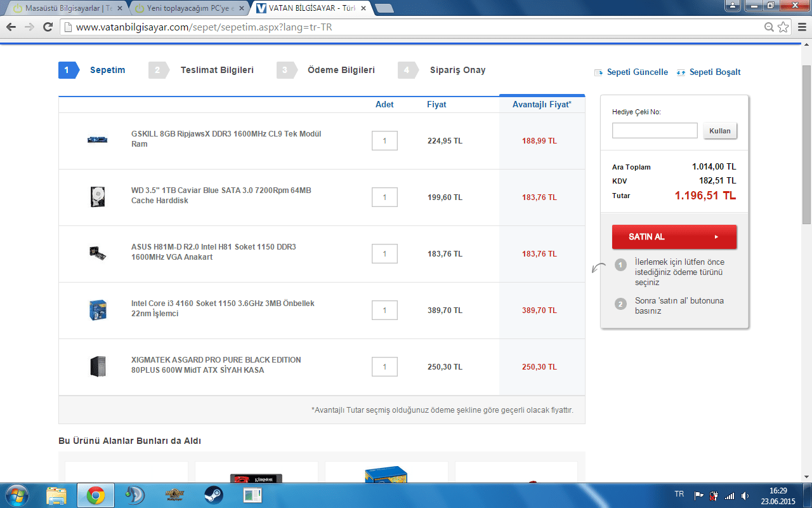Open a new browser tab
The image size is (812, 508).
click(x=384, y=8)
